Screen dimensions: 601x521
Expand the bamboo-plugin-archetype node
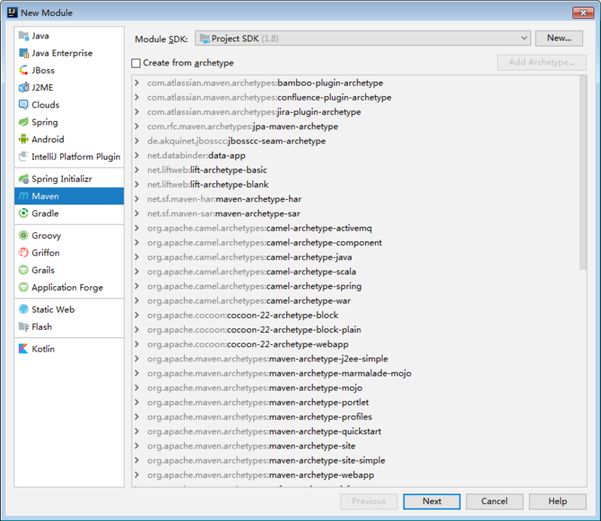click(136, 83)
